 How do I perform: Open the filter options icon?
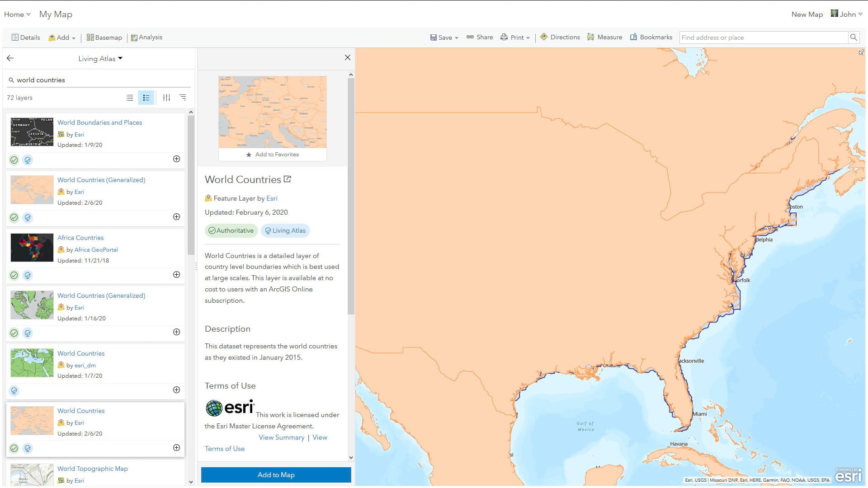click(167, 98)
